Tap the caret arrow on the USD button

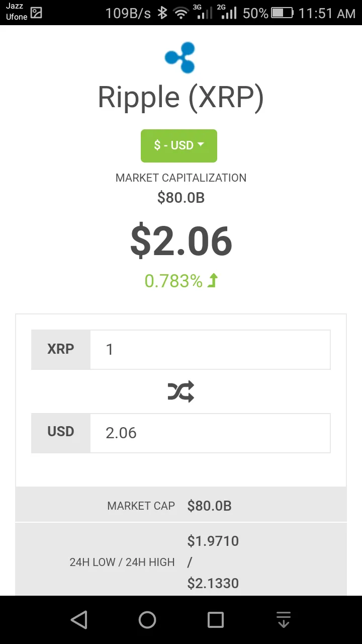click(x=201, y=145)
